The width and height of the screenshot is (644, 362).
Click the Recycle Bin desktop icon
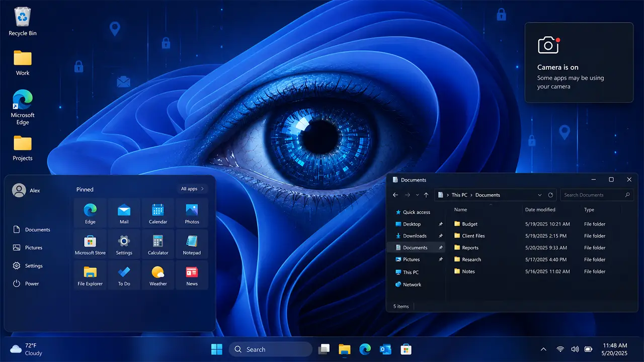(x=23, y=22)
